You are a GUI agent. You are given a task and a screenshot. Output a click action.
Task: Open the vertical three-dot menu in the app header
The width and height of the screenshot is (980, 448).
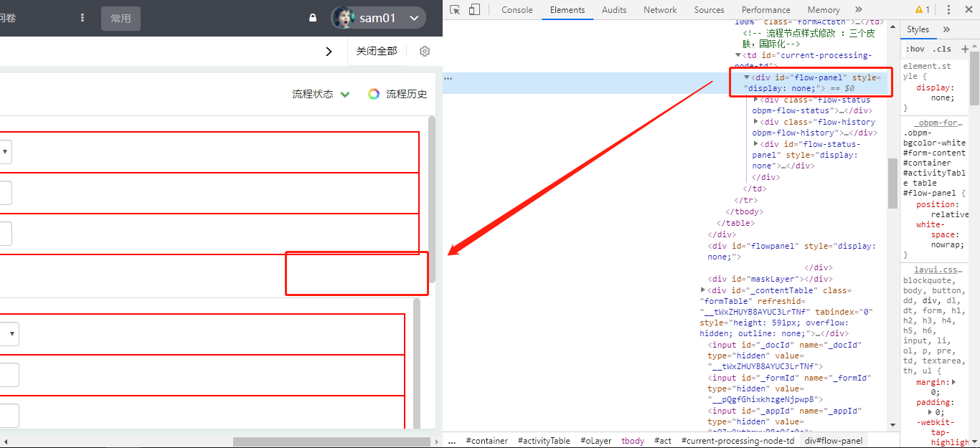(x=83, y=18)
